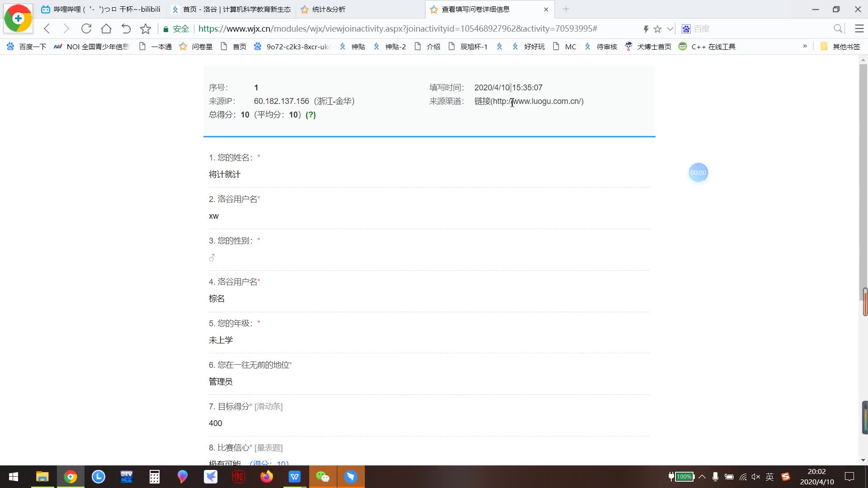Open the 百度一下 bookmark
Image resolution: width=868 pixels, height=488 pixels.
coord(27,47)
